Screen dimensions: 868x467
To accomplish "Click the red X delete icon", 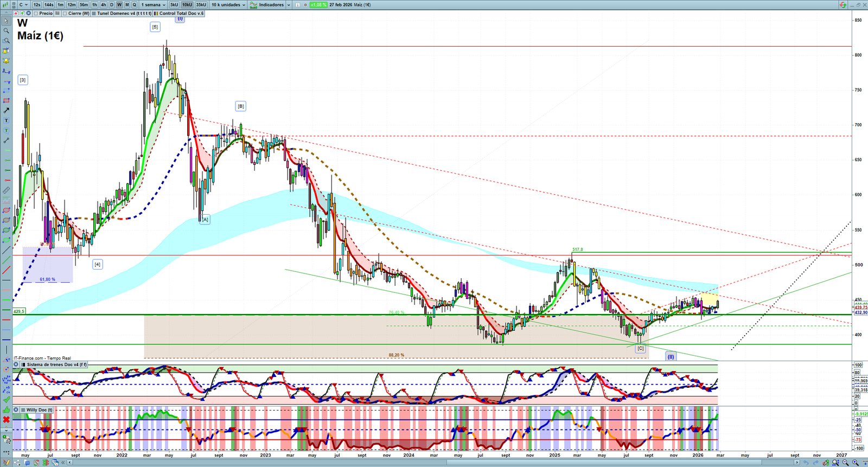I will [x=6, y=420].
